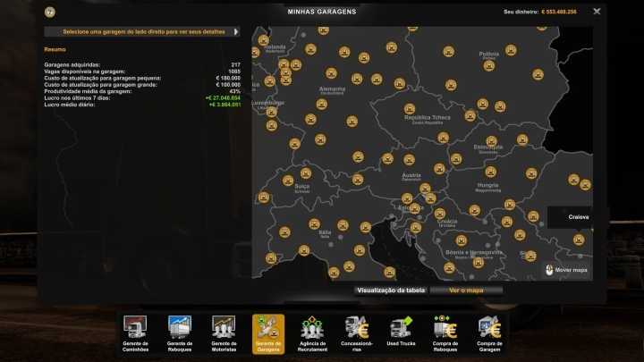The image size is (644, 362).
Task: Select garage marker above Bósnia e Herzegovina label
Action: [462, 240]
